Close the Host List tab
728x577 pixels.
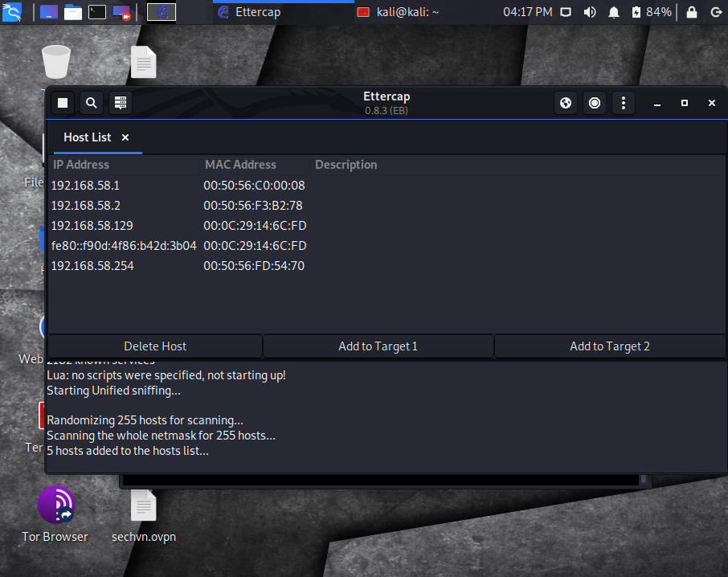(125, 137)
